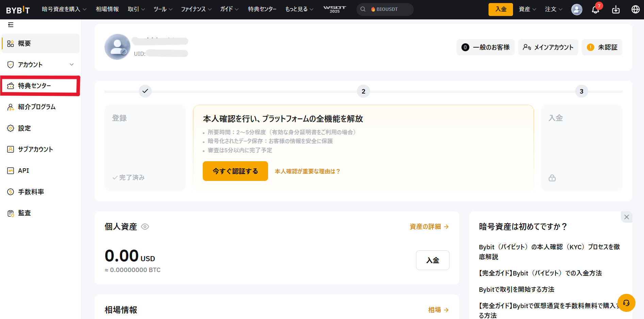
Task: Collapse sidebar using the hamburger icon
Action: 11,25
